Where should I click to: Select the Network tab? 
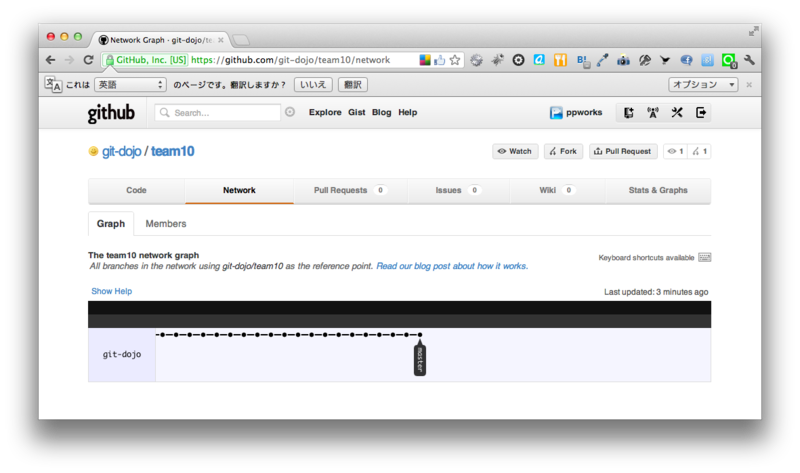tap(239, 190)
